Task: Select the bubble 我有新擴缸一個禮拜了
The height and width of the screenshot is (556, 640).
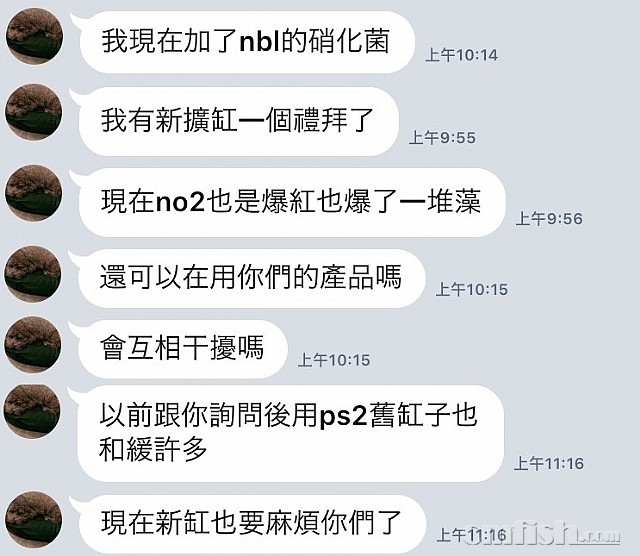Action: click(x=239, y=121)
